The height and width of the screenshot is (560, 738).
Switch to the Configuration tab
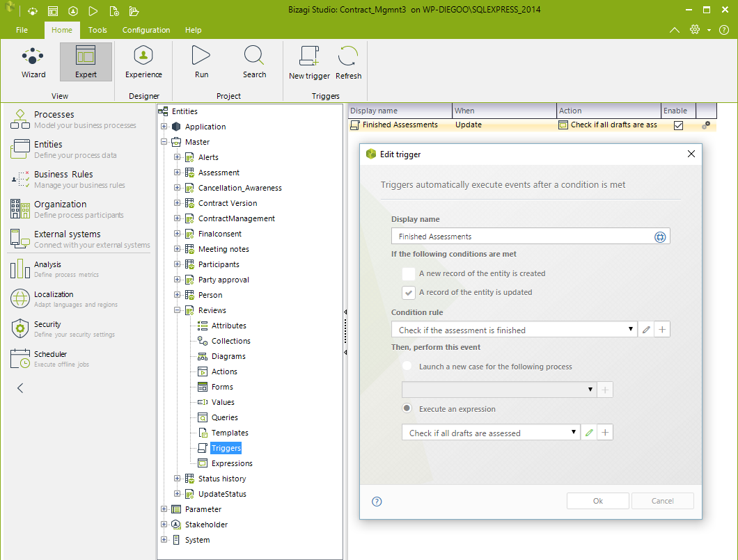[x=146, y=30]
